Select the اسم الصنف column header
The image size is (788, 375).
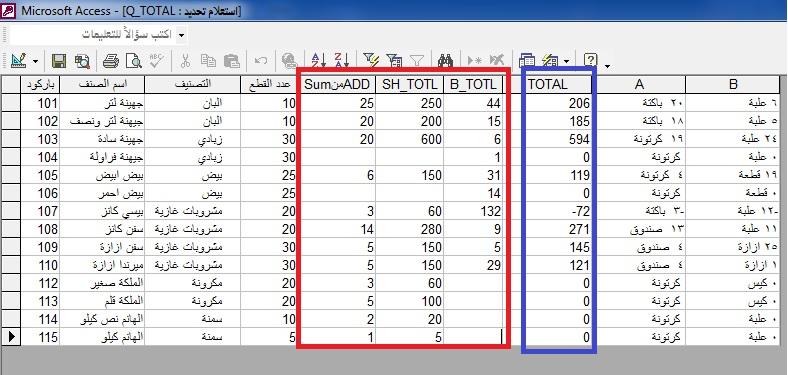[x=102, y=84]
